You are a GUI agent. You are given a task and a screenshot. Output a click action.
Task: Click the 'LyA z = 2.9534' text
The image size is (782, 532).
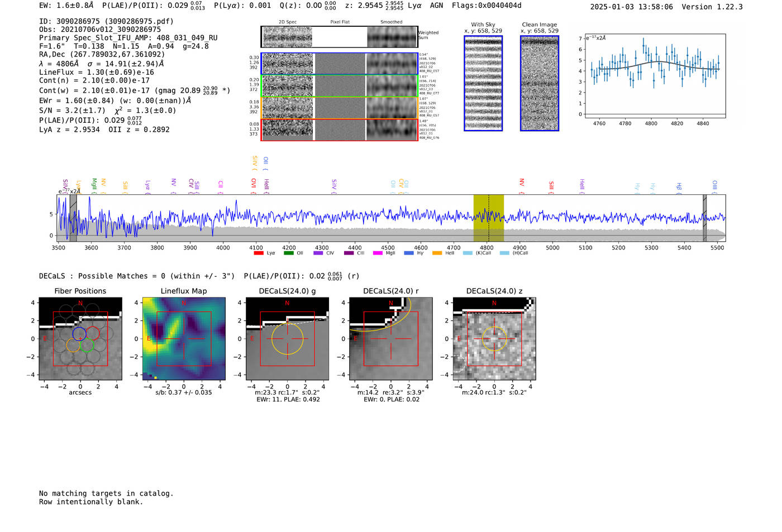69,130
